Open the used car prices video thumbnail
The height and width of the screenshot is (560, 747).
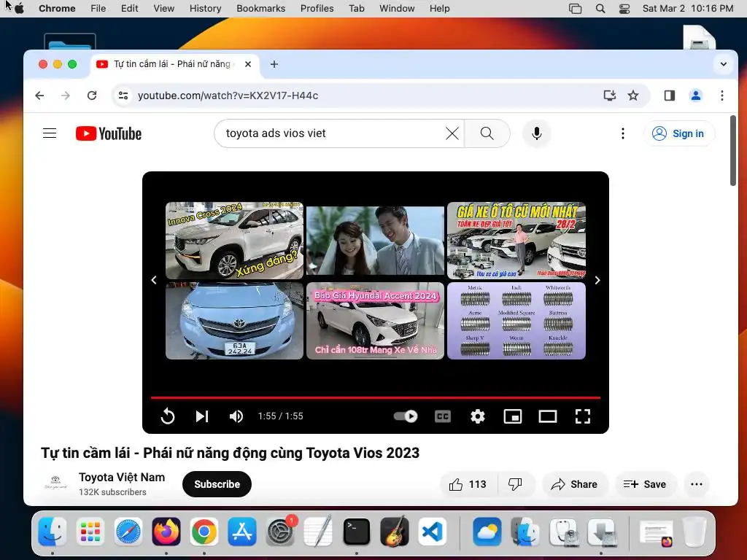click(x=516, y=240)
